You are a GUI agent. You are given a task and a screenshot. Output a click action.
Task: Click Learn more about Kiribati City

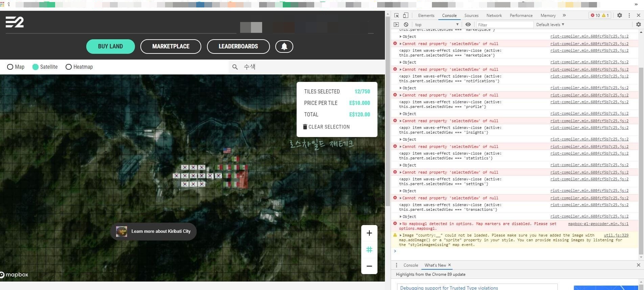(x=153, y=231)
